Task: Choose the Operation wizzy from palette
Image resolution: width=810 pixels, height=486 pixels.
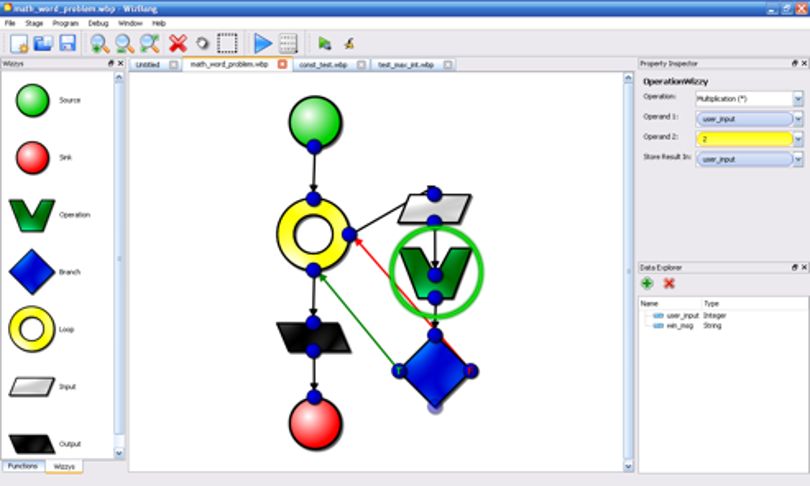Action: pyautogui.click(x=32, y=215)
